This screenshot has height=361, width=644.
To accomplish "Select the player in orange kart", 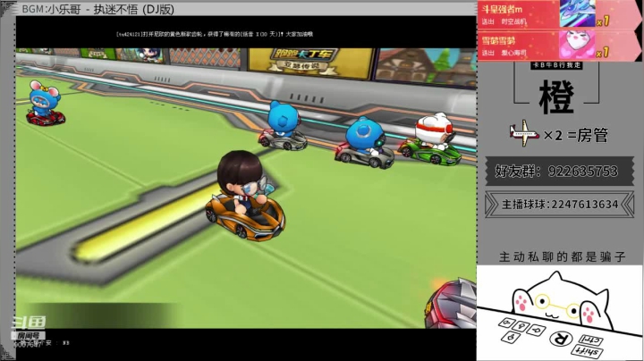I will tap(245, 196).
